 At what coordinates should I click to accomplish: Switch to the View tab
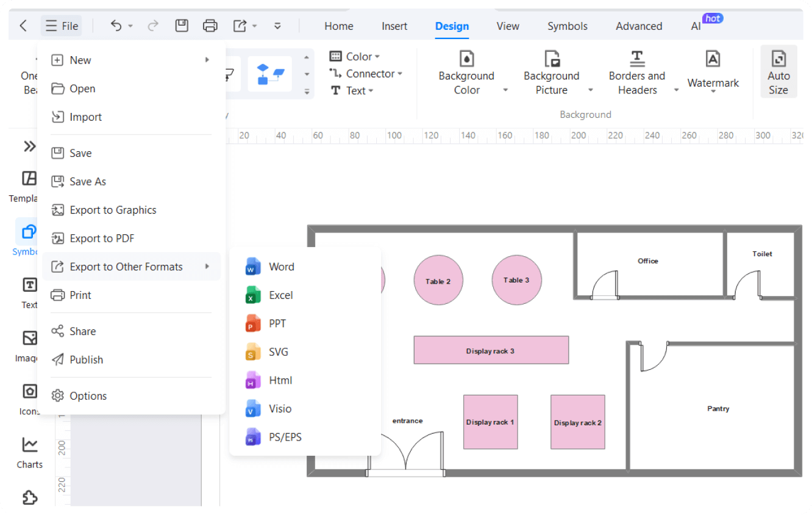[x=508, y=26]
